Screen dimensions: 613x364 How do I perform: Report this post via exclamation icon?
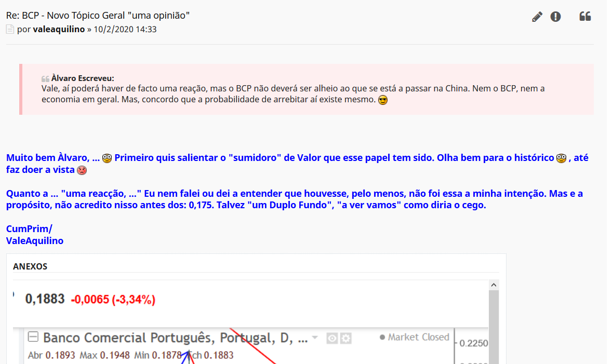(x=555, y=17)
